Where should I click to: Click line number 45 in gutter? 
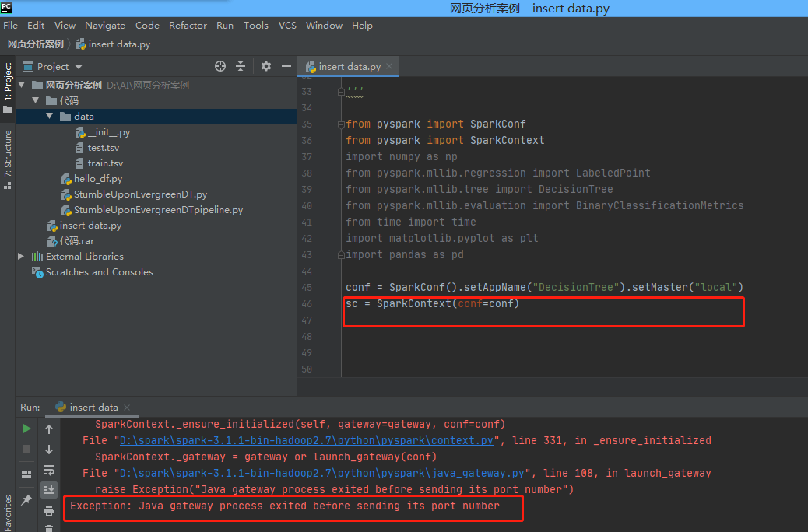307,287
